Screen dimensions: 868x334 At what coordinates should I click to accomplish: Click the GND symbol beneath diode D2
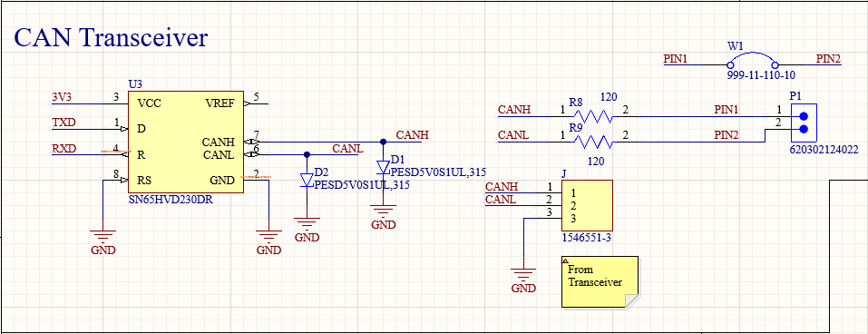coord(307,225)
